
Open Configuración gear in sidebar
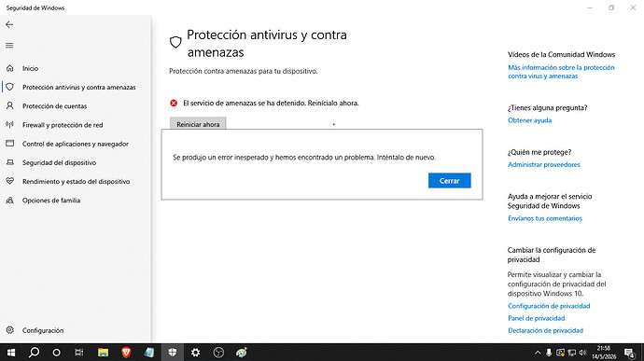click(x=10, y=330)
